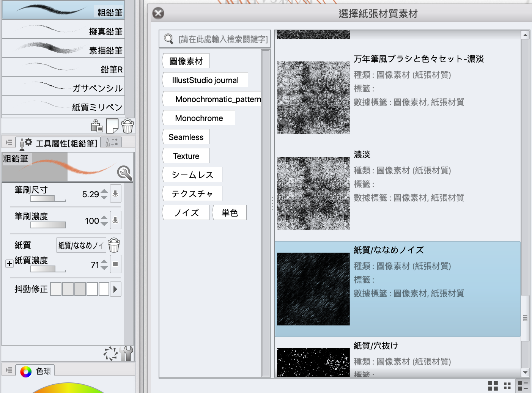Decrease 紙質濃度 value with down arrow
This screenshot has width=532, height=393.
pyautogui.click(x=104, y=268)
